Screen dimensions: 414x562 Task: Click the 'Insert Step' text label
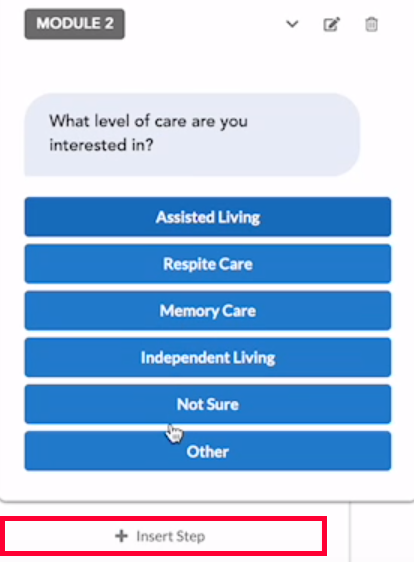[x=171, y=537]
